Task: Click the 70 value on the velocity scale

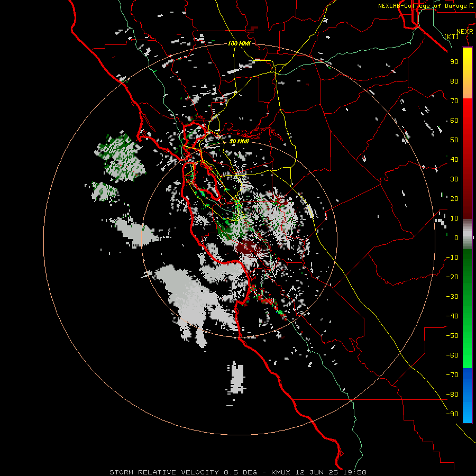Action: (x=454, y=101)
